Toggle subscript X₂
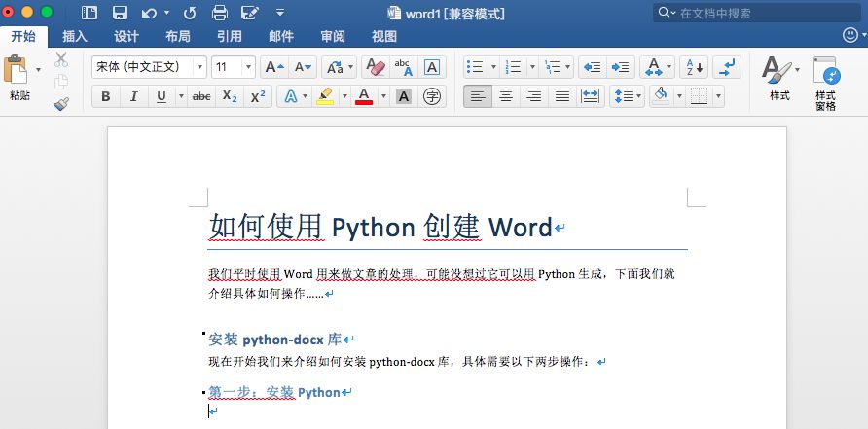The image size is (868, 429). 230,97
